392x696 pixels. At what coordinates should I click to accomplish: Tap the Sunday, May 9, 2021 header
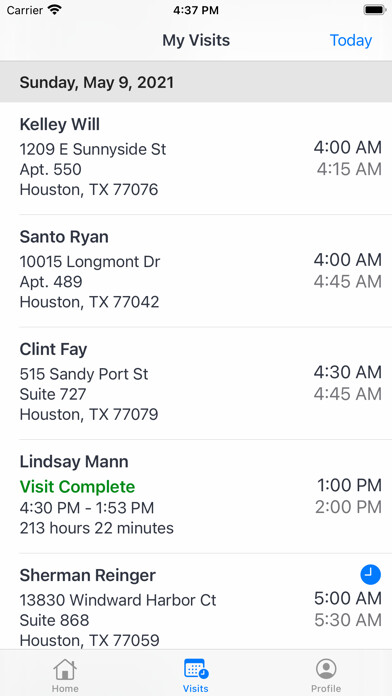(196, 82)
